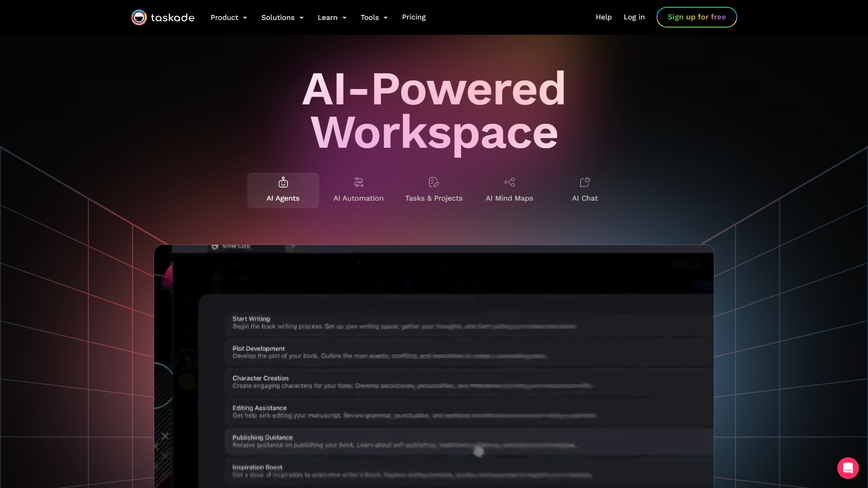Click the Taskade logo icon
The height and width of the screenshot is (488, 868).
pyautogui.click(x=139, y=17)
